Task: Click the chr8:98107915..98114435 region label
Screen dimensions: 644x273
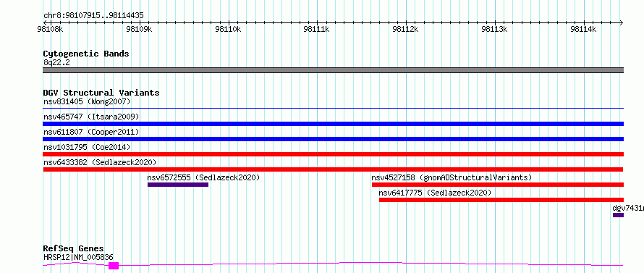Action: (x=93, y=16)
